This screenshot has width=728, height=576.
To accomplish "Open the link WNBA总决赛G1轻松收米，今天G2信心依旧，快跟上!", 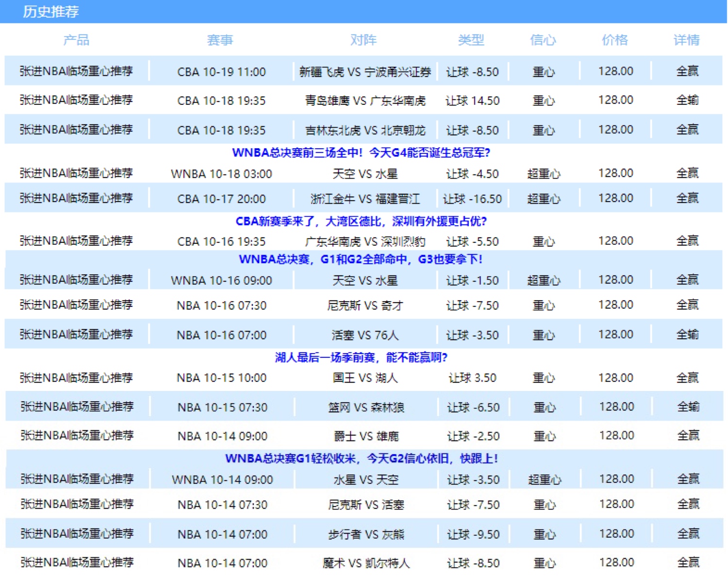I will coord(362,458).
